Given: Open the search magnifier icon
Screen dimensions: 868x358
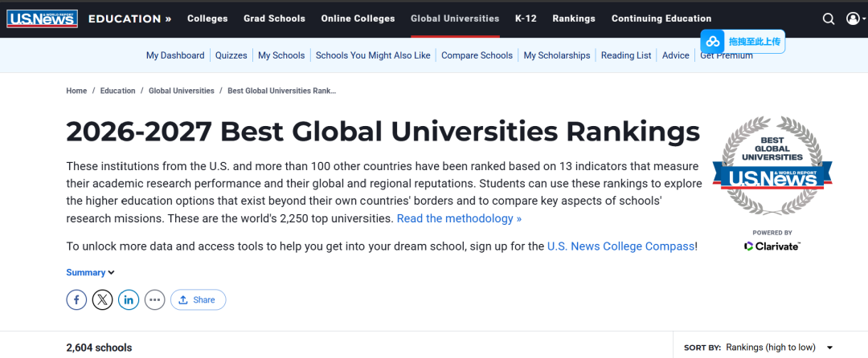Looking at the screenshot, I should 828,18.
